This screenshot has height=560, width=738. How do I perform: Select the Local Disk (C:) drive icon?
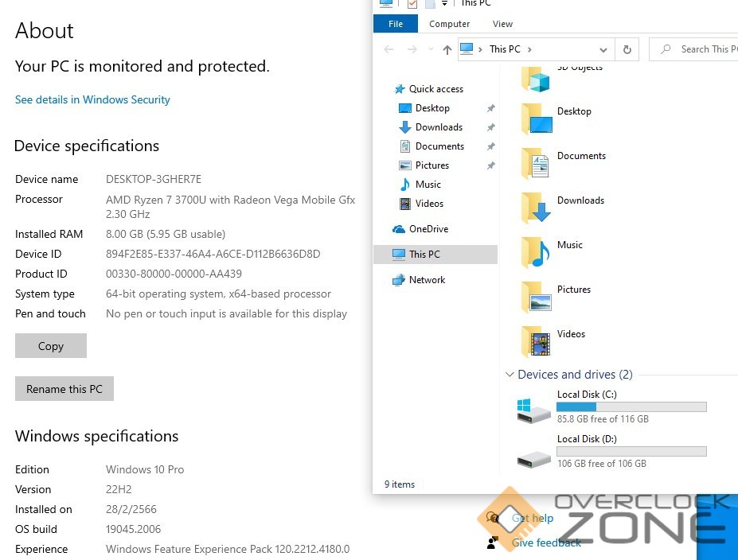[533, 410]
